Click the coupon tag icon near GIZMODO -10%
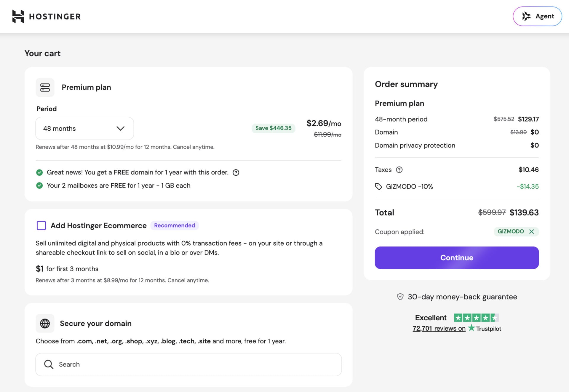This screenshot has width=569, height=392. (x=378, y=186)
